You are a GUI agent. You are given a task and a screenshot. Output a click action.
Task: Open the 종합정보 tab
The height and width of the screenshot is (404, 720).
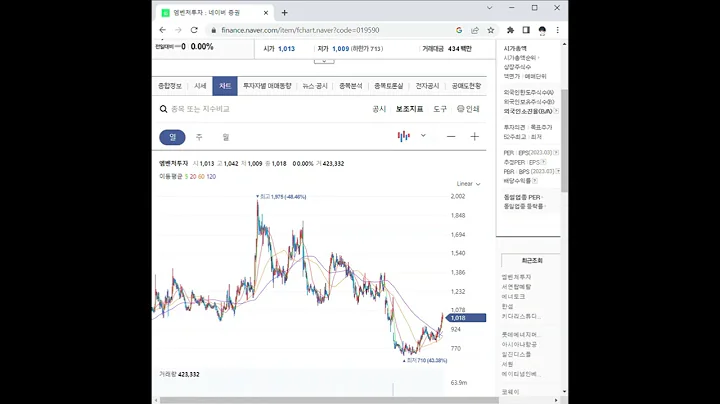(170, 86)
